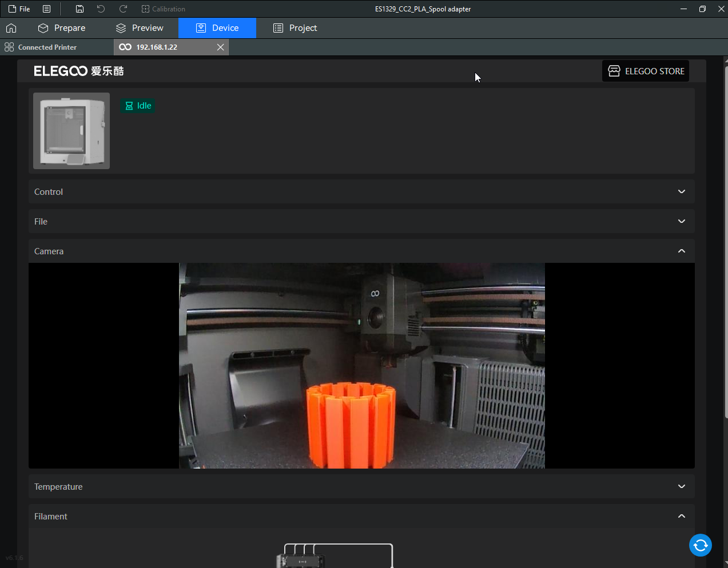Expand the Control section
This screenshot has width=728, height=568.
[x=681, y=191]
